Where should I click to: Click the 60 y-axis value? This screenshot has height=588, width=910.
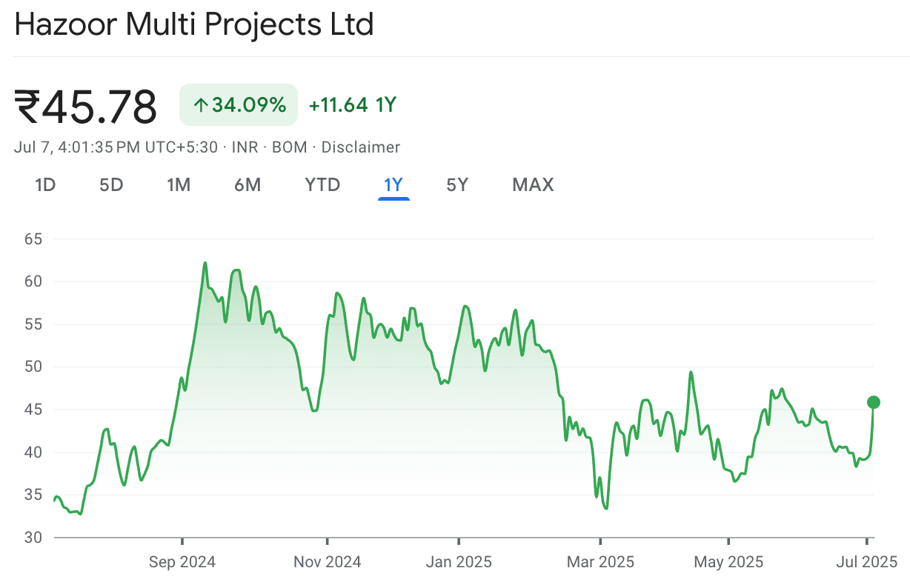pos(33,281)
